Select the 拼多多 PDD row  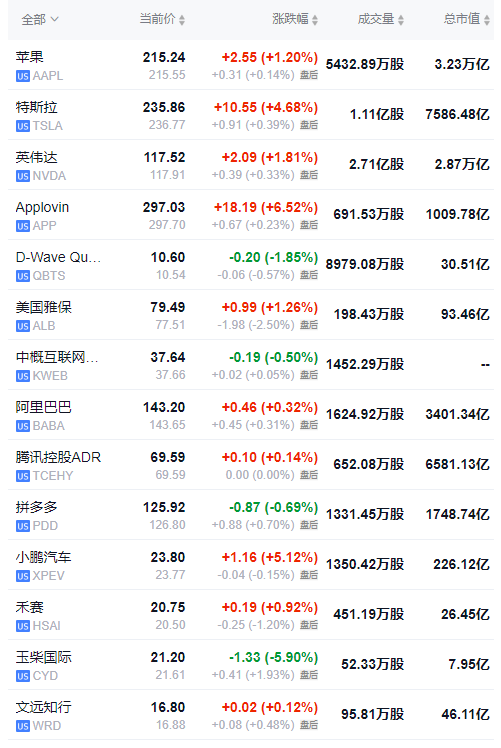(x=251, y=515)
